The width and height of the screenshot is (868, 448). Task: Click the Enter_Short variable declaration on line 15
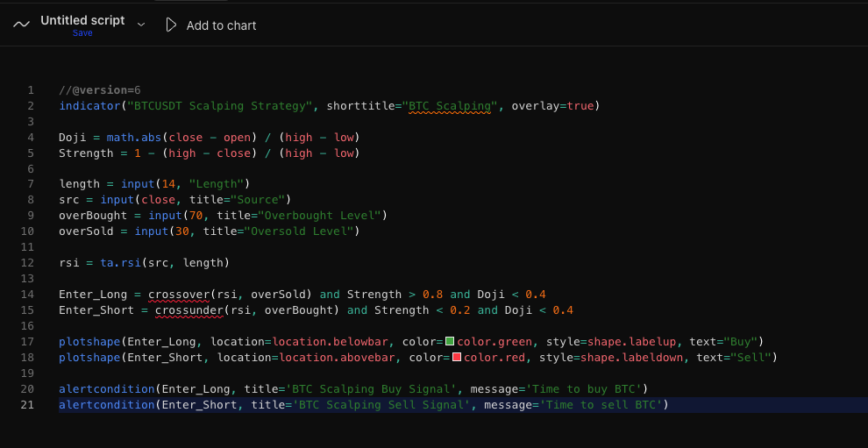click(x=96, y=310)
